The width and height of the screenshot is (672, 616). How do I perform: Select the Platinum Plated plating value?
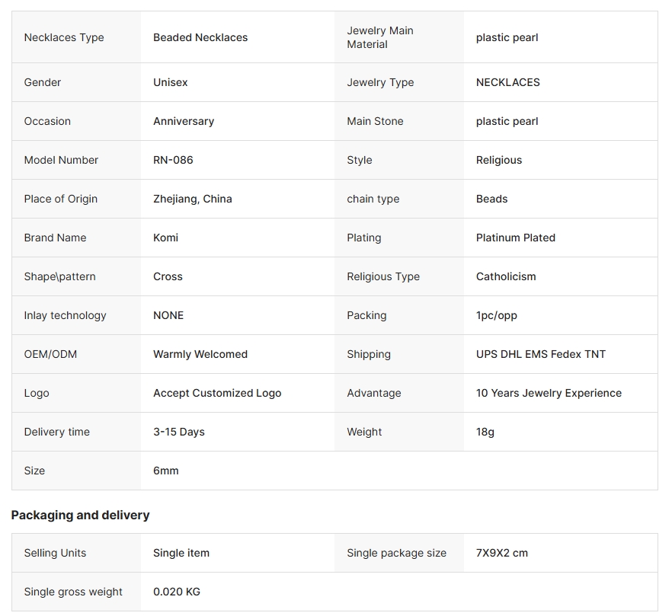pos(516,238)
